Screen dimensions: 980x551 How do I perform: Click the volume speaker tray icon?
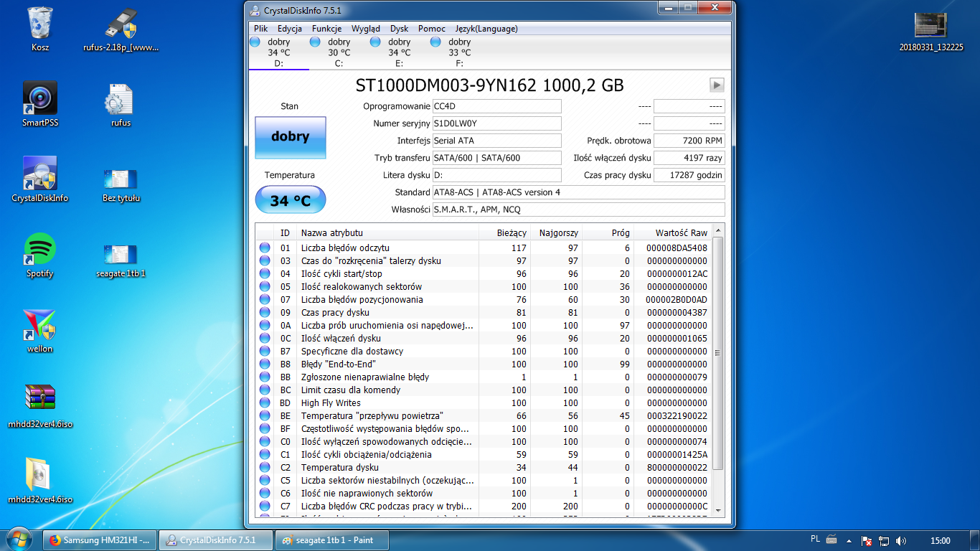coord(901,540)
